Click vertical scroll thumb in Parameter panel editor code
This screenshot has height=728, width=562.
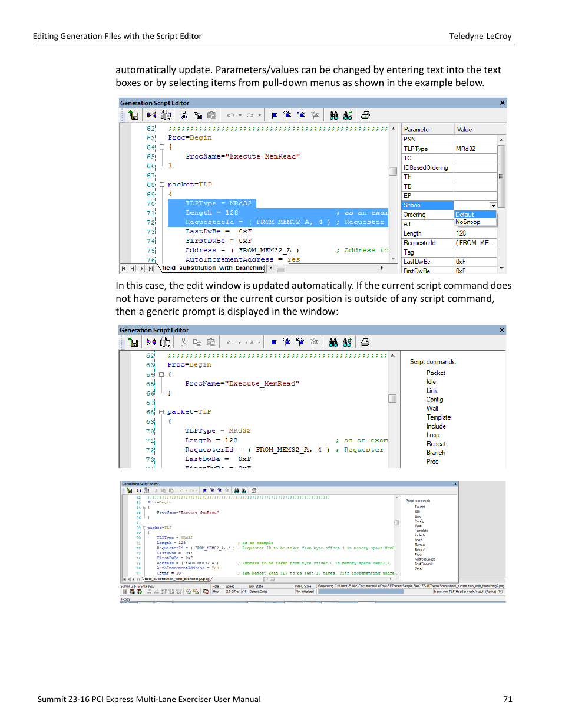(x=393, y=172)
